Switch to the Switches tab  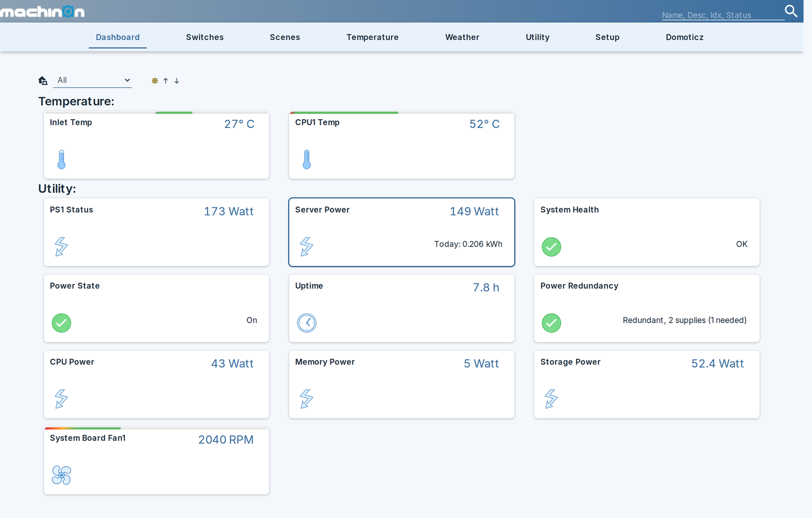tap(205, 37)
